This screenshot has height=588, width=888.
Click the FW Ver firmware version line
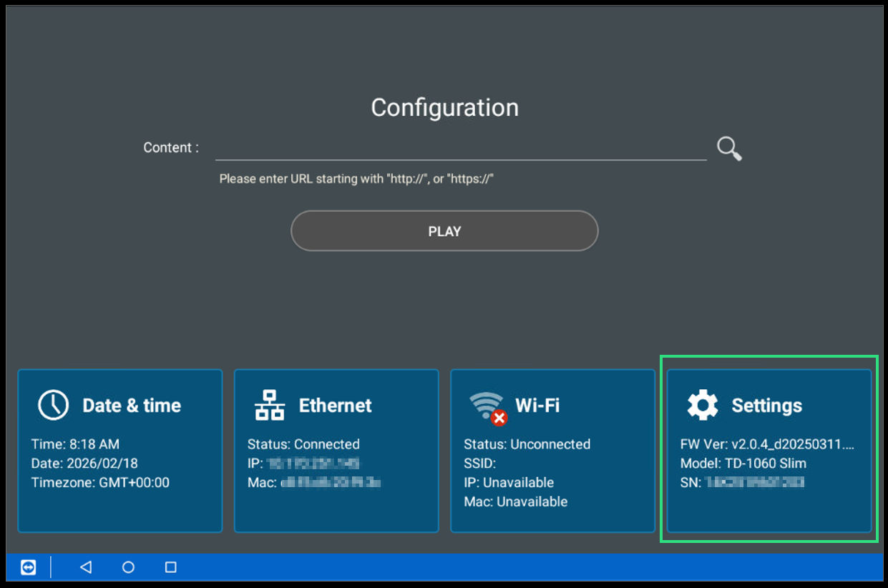click(x=767, y=444)
